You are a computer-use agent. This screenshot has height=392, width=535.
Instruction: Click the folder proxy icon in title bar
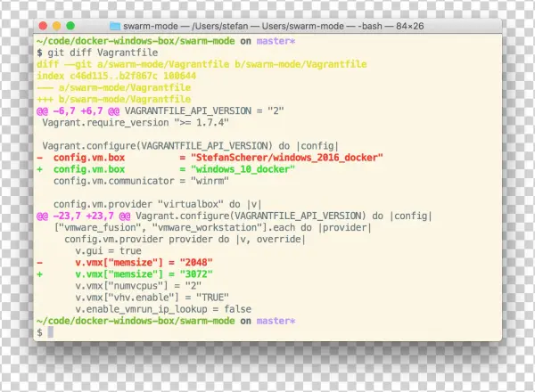[x=115, y=26]
